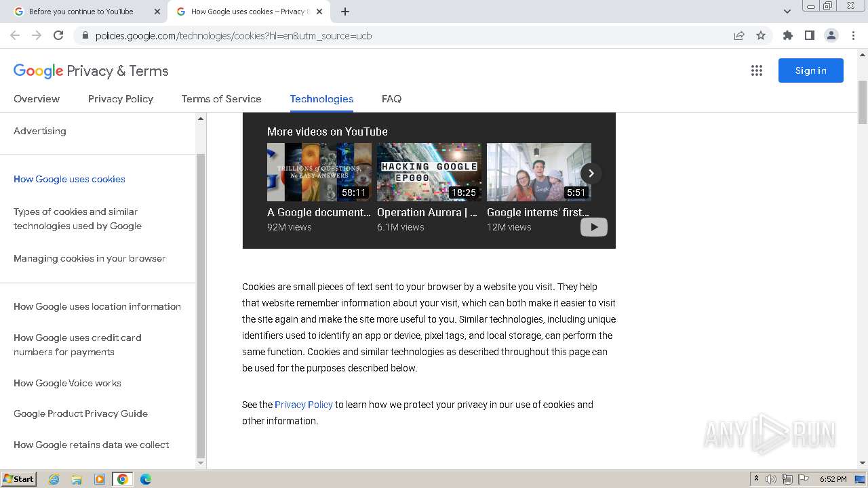
Task: Bookmark this tab with the star icon
Action: pyautogui.click(x=761, y=36)
